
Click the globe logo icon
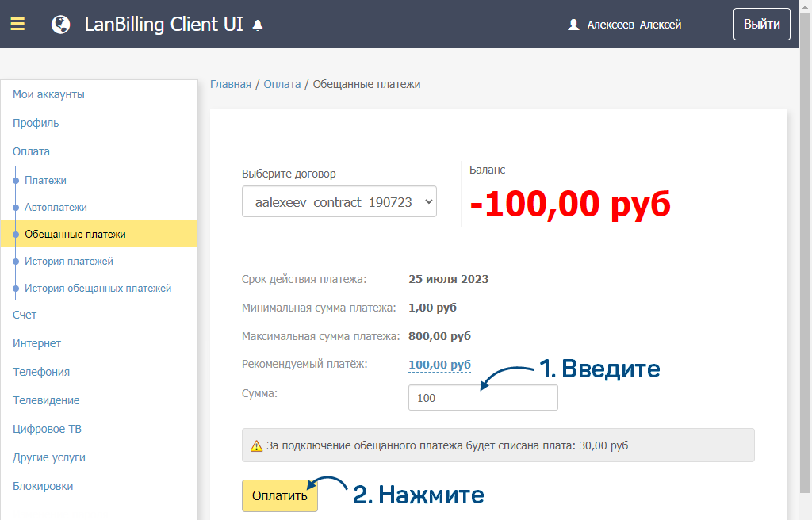(60, 25)
